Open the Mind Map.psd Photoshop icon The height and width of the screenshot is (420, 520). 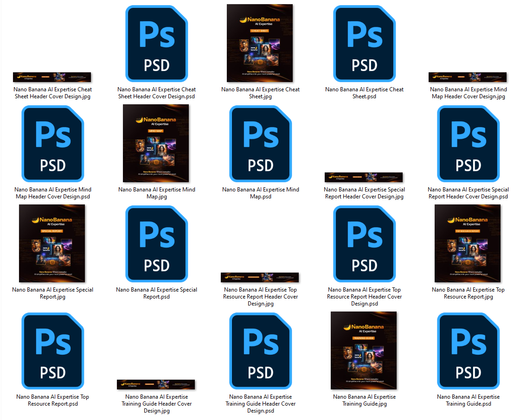(x=260, y=144)
